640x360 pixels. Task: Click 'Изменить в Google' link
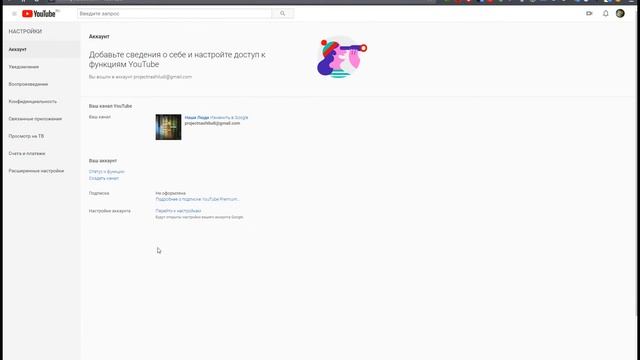click(x=229, y=118)
